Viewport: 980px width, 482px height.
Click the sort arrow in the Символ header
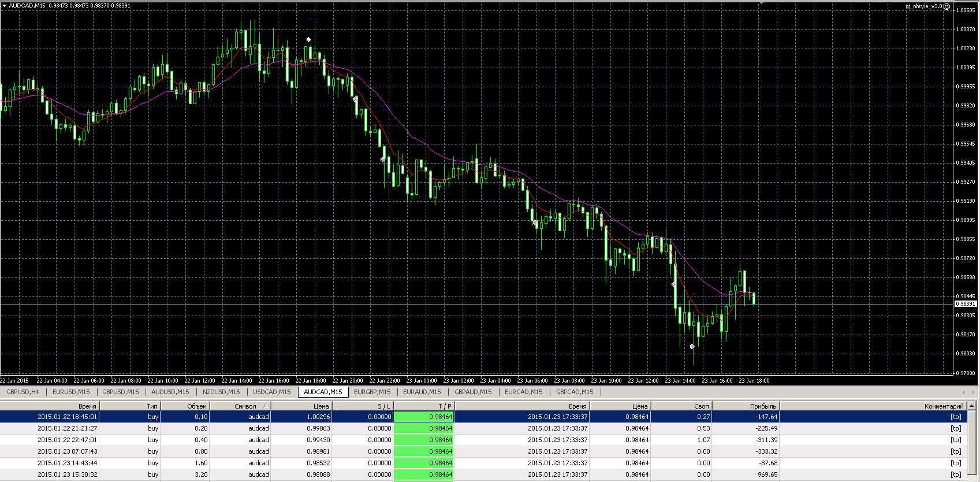[x=265, y=406]
